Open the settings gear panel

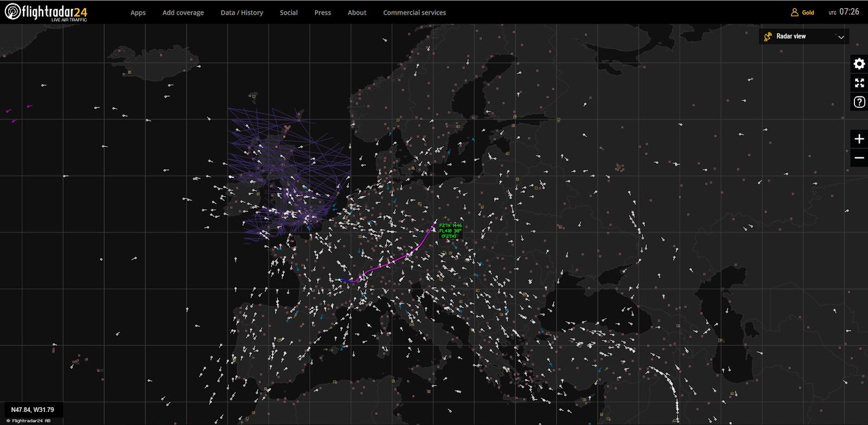[x=859, y=64]
